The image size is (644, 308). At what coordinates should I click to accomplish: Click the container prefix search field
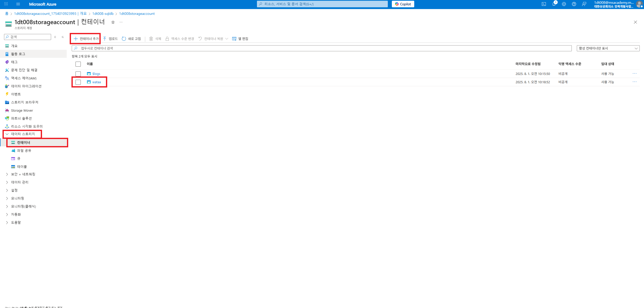pyautogui.click(x=322, y=48)
